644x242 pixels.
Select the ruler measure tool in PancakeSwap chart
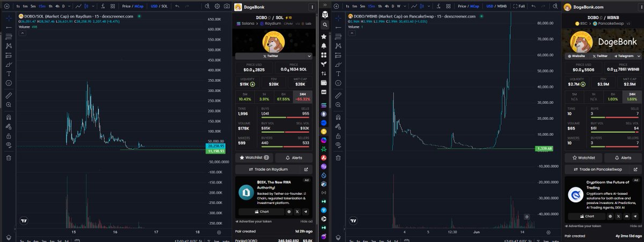[x=338, y=96]
